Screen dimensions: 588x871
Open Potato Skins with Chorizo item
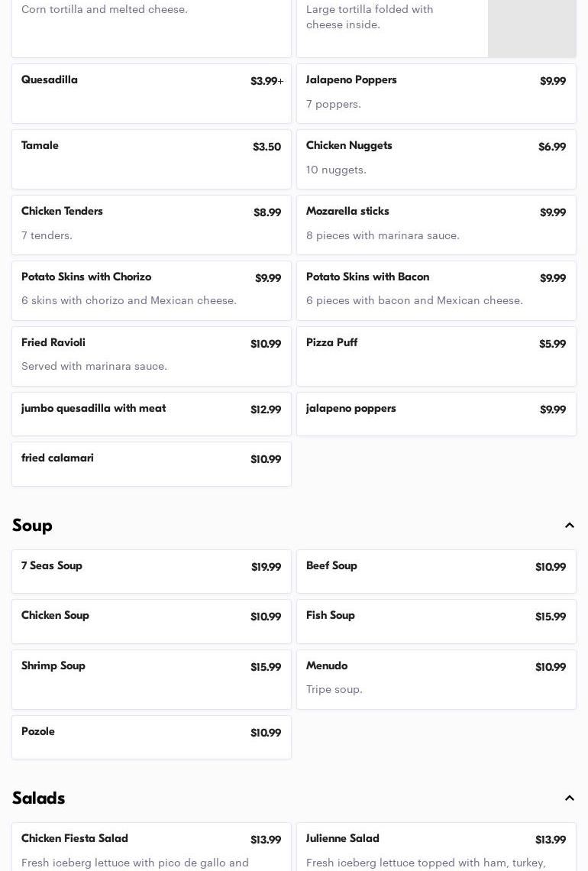coord(151,290)
